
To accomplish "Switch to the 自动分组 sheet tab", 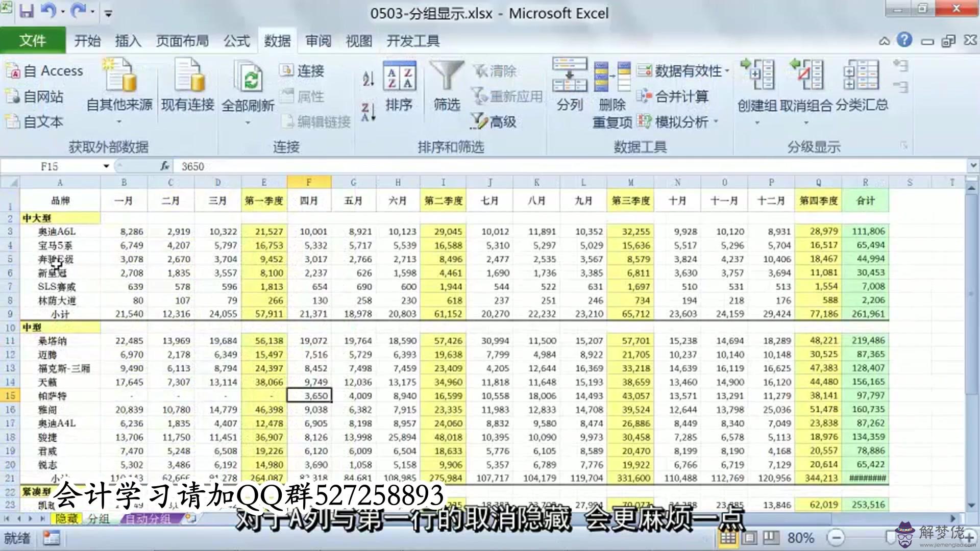I will pos(148,519).
